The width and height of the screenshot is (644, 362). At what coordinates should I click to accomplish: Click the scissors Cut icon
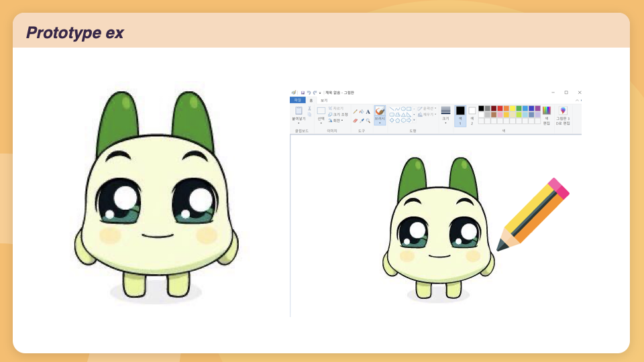pos(309,109)
